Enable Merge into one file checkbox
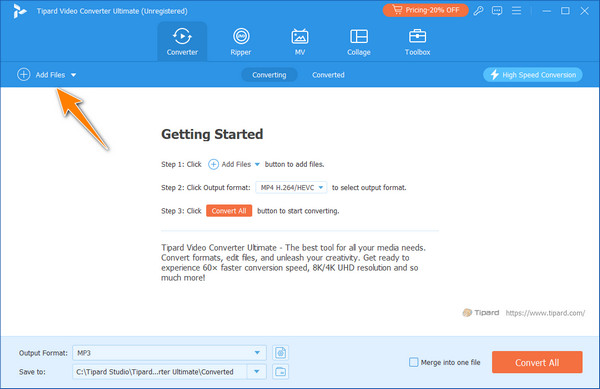This screenshot has width=600, height=389. tap(414, 362)
